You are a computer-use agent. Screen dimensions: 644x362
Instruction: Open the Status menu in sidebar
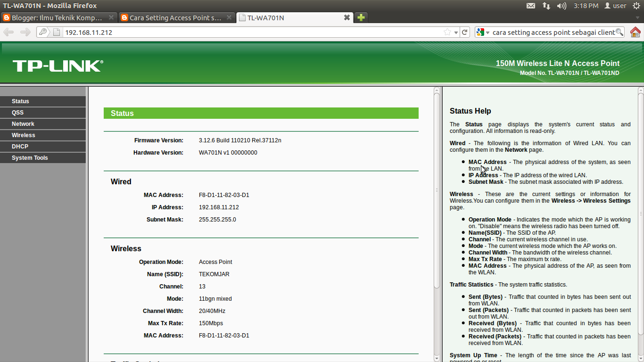[43, 101]
